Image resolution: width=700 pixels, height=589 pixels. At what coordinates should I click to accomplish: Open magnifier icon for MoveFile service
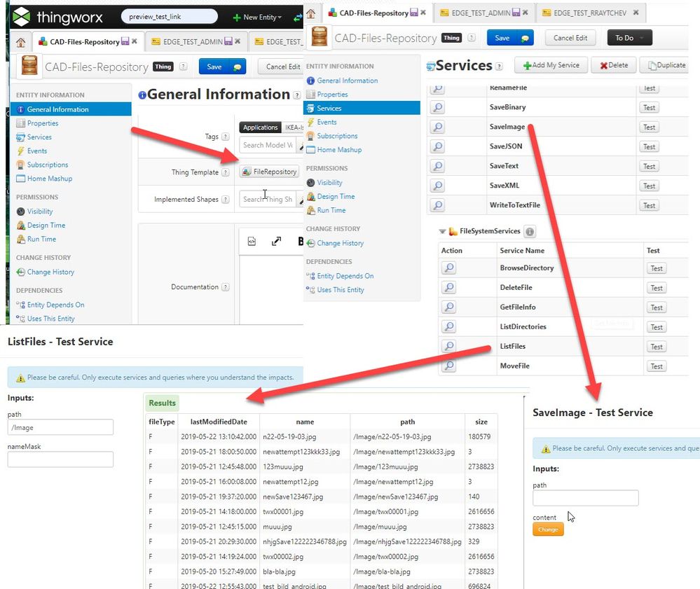point(448,366)
